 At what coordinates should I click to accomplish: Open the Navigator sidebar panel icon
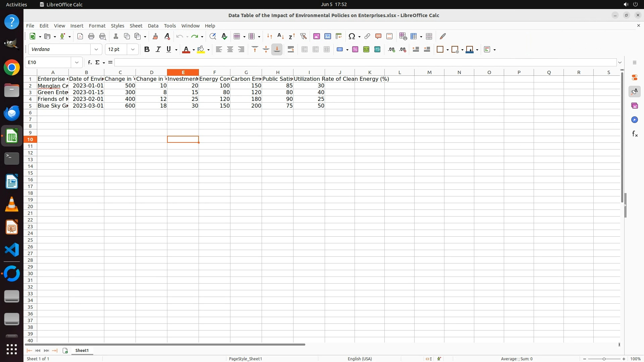(634, 120)
